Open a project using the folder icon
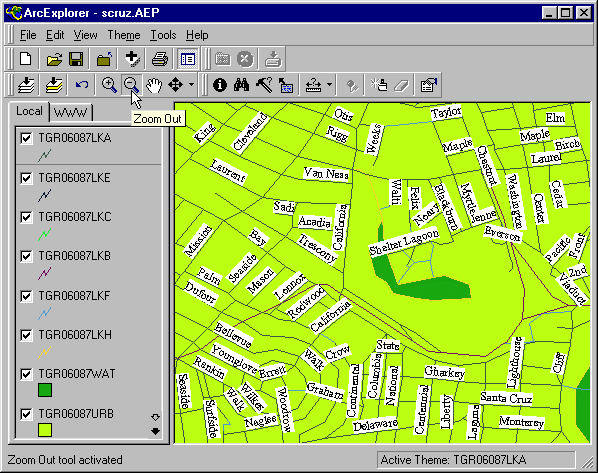The image size is (598, 473). [x=54, y=59]
